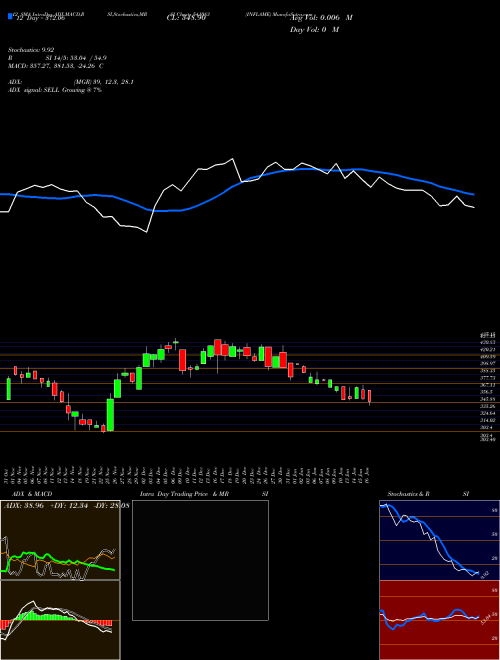Click 'ADX signal: SELL Growing @ 7%' text
The width and height of the screenshot is (500, 660).
click(55, 90)
